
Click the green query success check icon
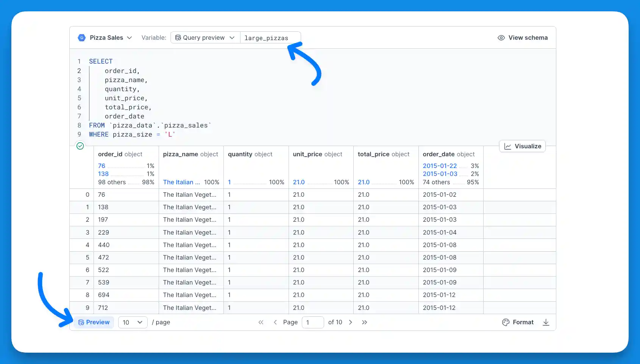80,146
